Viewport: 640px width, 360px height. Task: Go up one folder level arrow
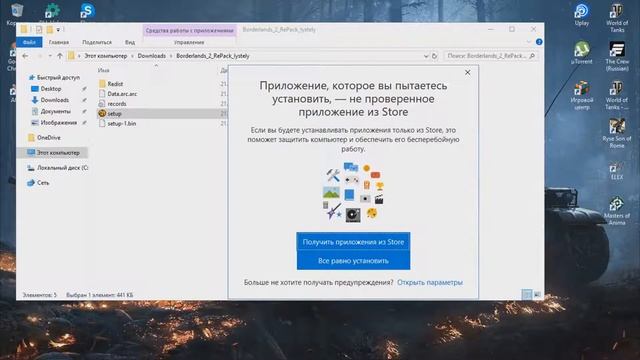[60, 56]
